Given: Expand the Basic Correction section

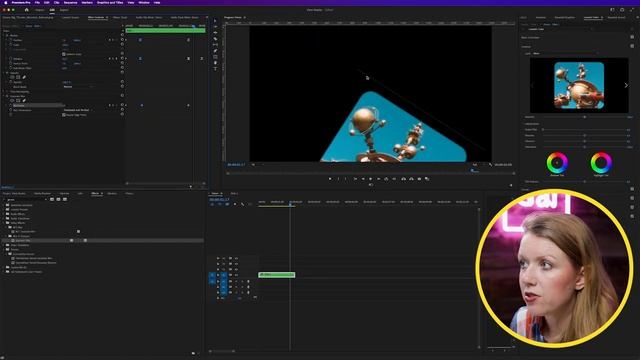Looking at the screenshot, I should (531, 37).
